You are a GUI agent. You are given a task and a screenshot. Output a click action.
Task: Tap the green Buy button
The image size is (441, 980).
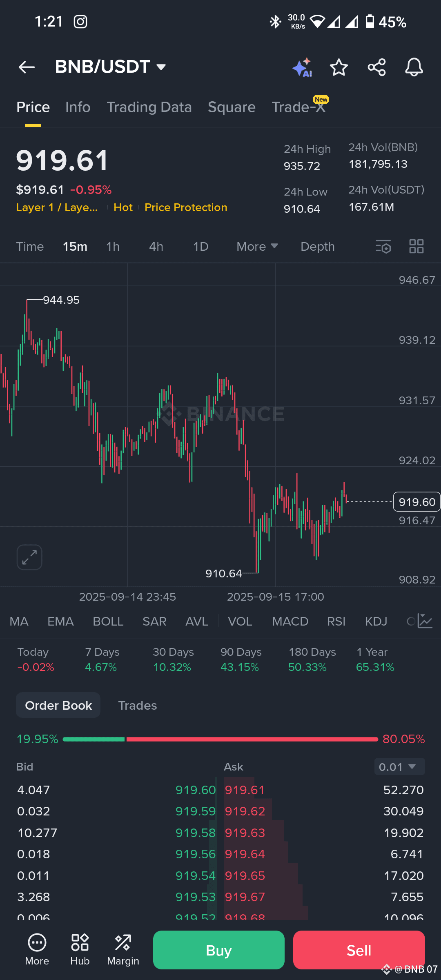[x=219, y=950]
